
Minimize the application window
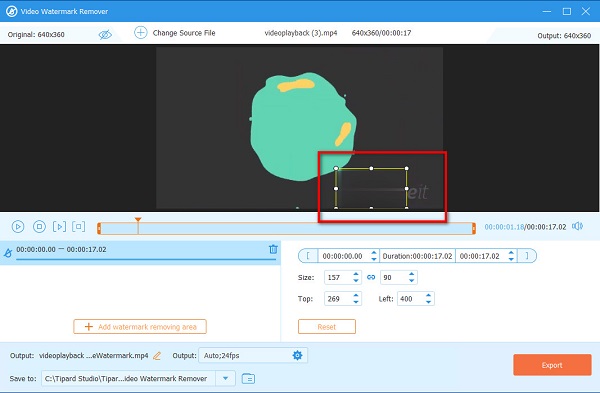click(x=547, y=11)
